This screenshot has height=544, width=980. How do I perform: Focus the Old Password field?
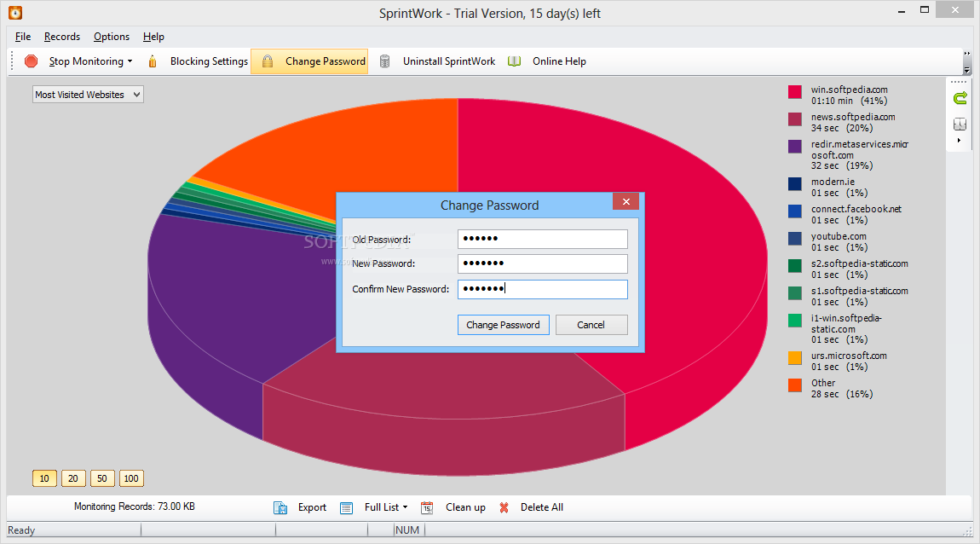pyautogui.click(x=543, y=239)
